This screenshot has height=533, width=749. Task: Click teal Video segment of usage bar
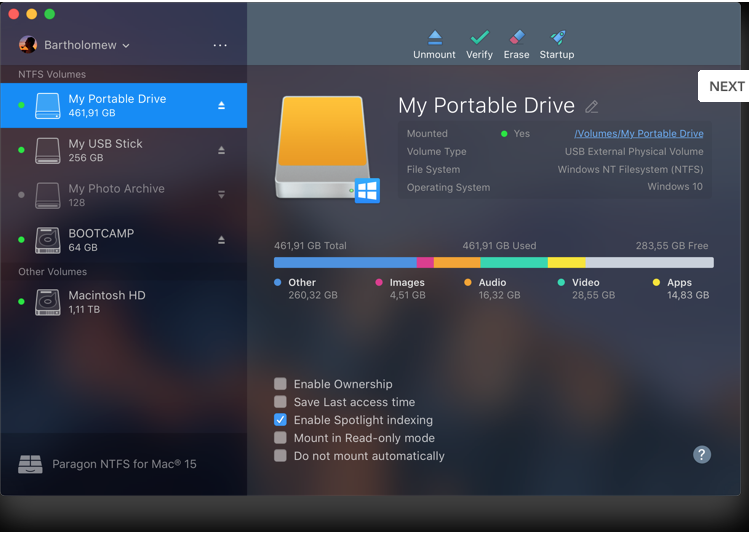514,262
